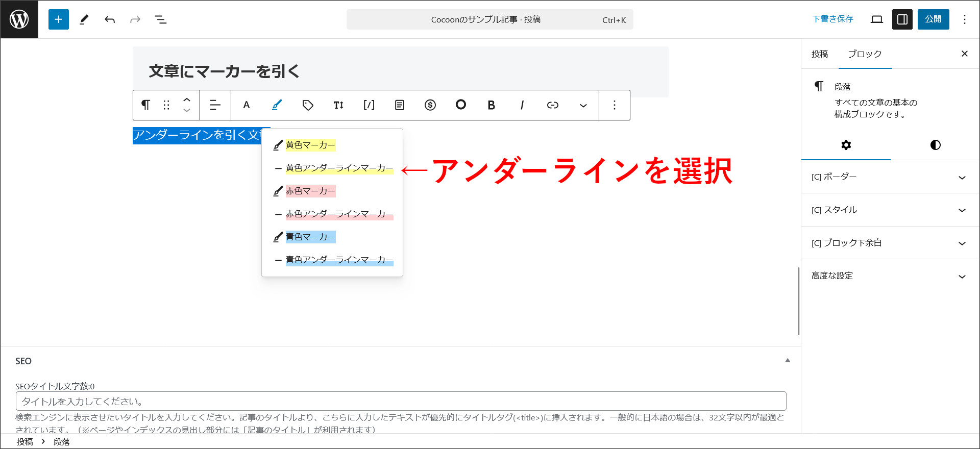Open the template text tool
Viewport: 980px width, 449px height.
click(400, 105)
